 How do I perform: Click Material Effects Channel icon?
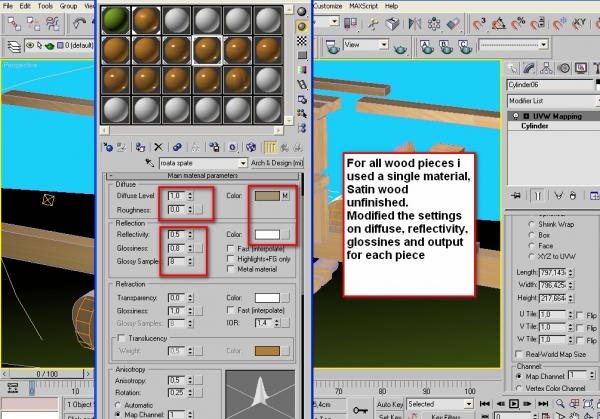233,147
